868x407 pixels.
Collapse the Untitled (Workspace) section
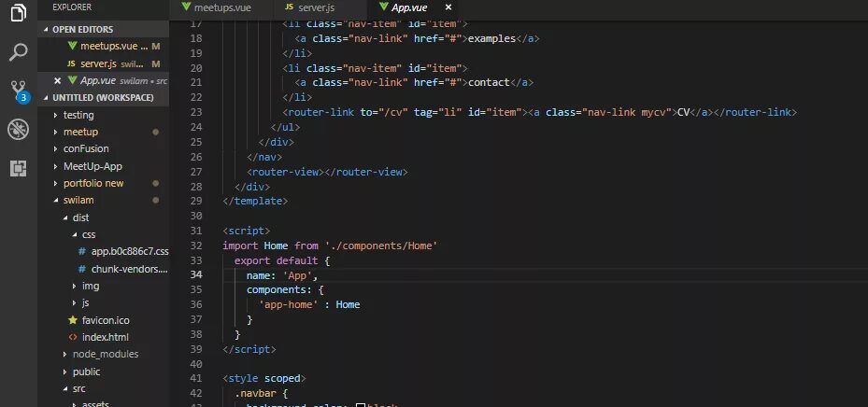pyautogui.click(x=103, y=97)
